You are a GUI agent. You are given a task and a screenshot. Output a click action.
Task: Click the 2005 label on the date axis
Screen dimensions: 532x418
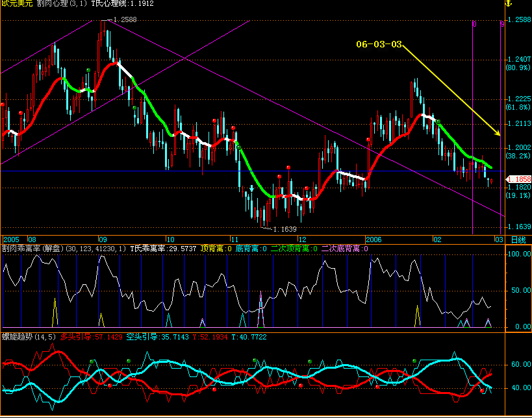(x=11, y=240)
